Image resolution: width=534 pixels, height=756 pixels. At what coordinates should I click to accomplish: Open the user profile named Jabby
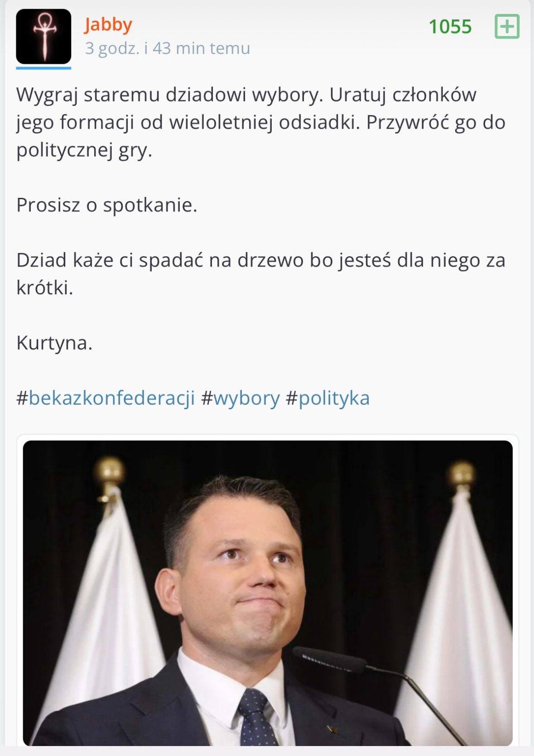108,25
